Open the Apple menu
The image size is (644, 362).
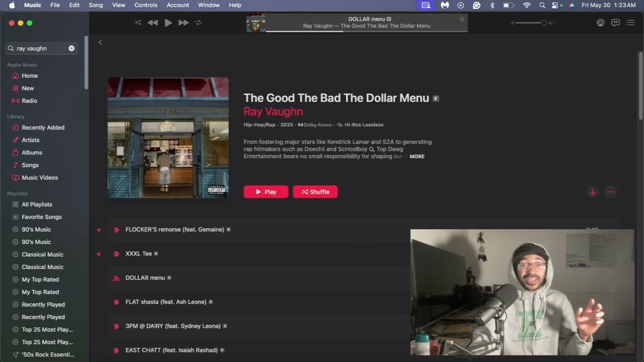12,5
